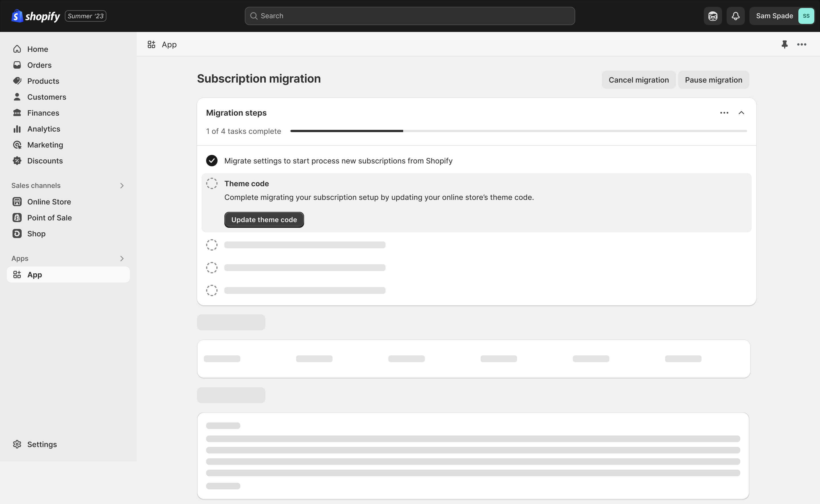
Task: Open Orders in the sidebar
Action: 68,65
